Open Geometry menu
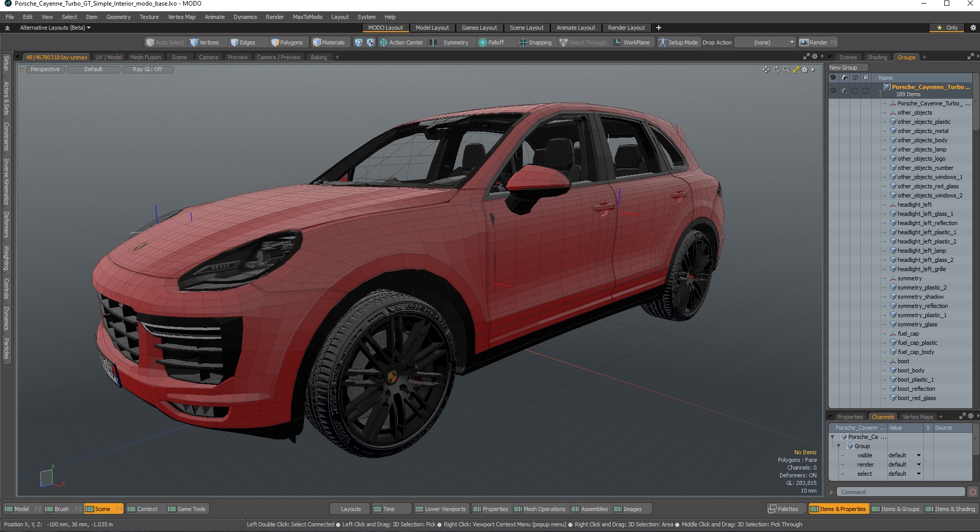980x532 pixels. point(118,17)
